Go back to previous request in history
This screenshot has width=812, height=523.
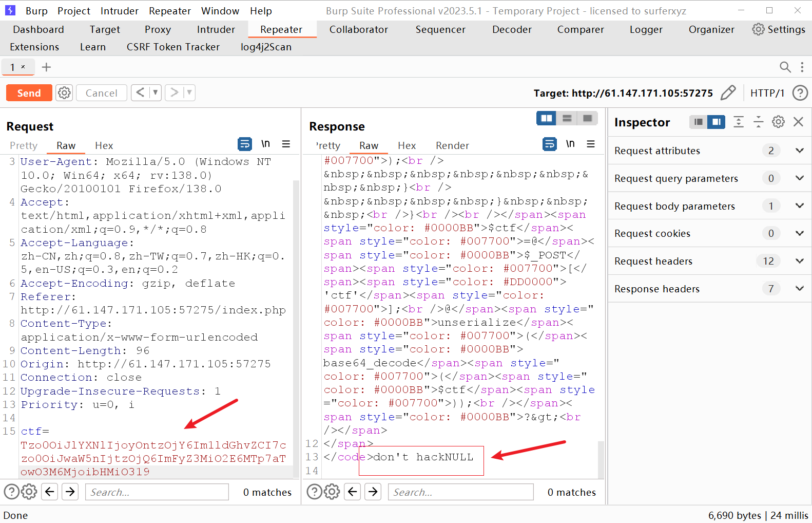point(140,92)
